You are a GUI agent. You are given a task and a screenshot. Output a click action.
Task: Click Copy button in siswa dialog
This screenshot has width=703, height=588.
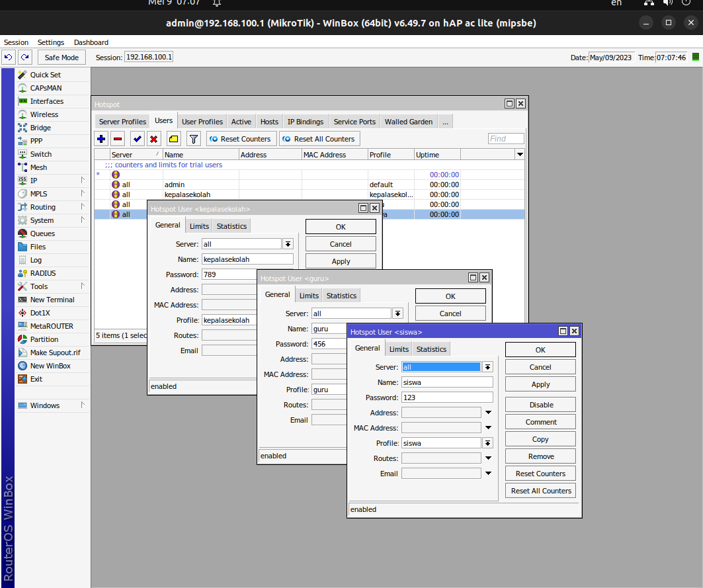[x=541, y=439]
